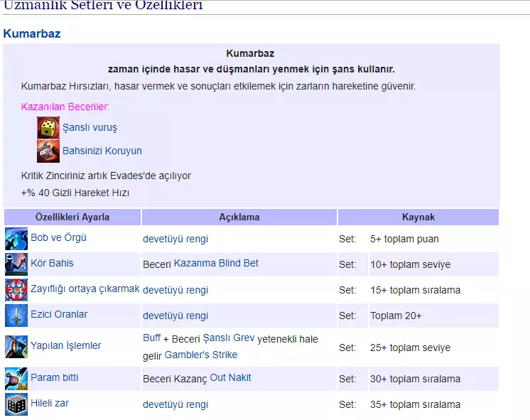Image resolution: width=530 pixels, height=420 pixels.
Task: Click devetüyü rengi in Bob ve Örgü row
Action: pos(175,239)
